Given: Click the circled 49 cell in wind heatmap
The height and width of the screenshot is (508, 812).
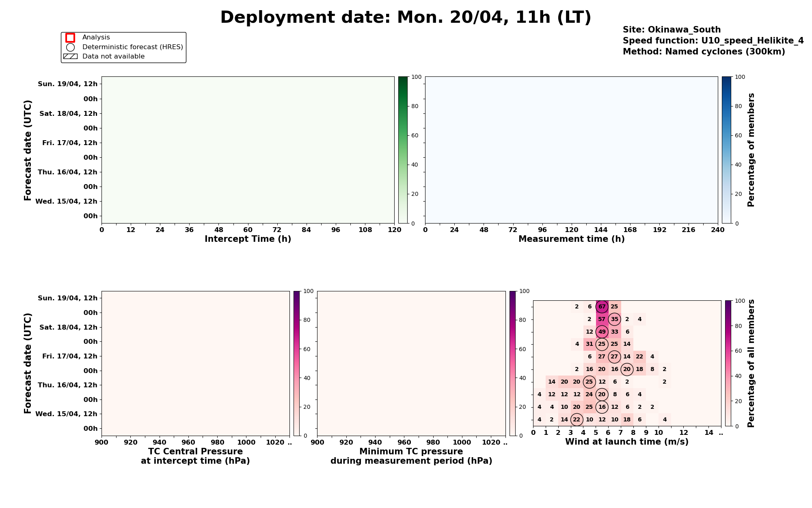Looking at the screenshot, I should pyautogui.click(x=602, y=332).
